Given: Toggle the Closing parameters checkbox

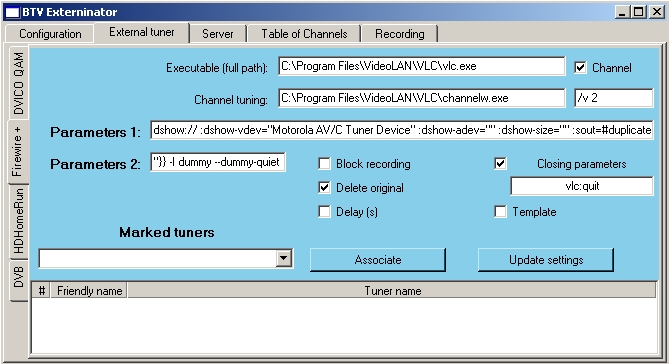Looking at the screenshot, I should (x=500, y=163).
